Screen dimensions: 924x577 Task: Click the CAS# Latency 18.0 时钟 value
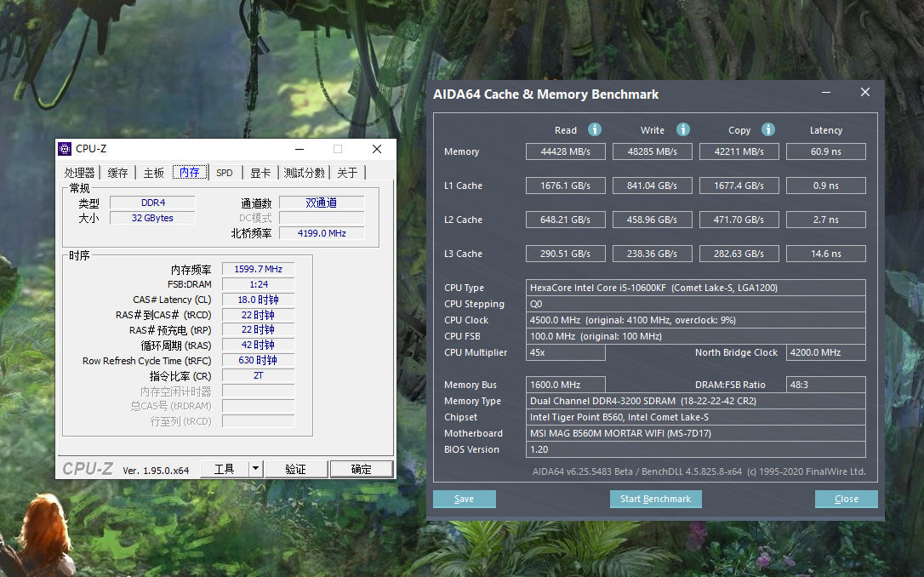[x=258, y=300]
